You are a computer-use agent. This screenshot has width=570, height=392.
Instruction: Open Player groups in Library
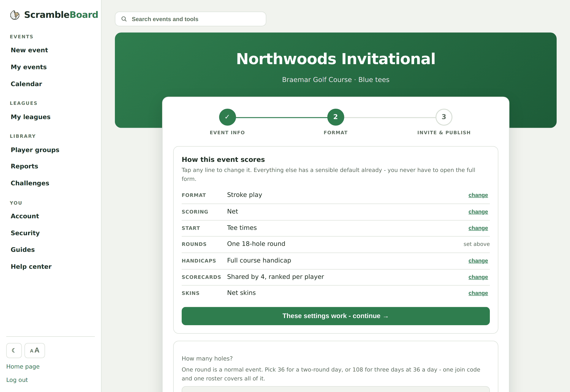[35, 150]
